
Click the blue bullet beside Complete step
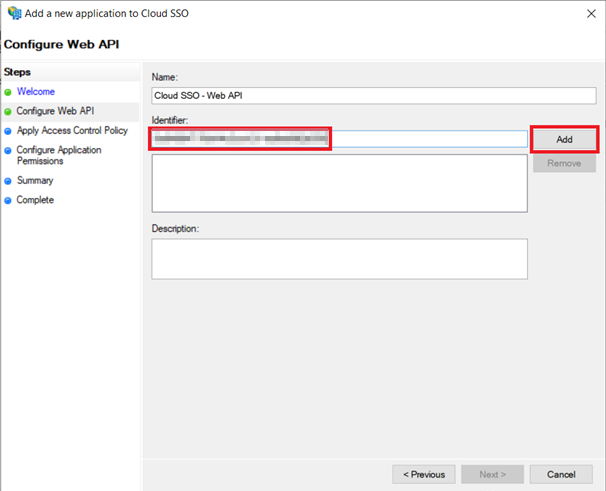[8, 200]
